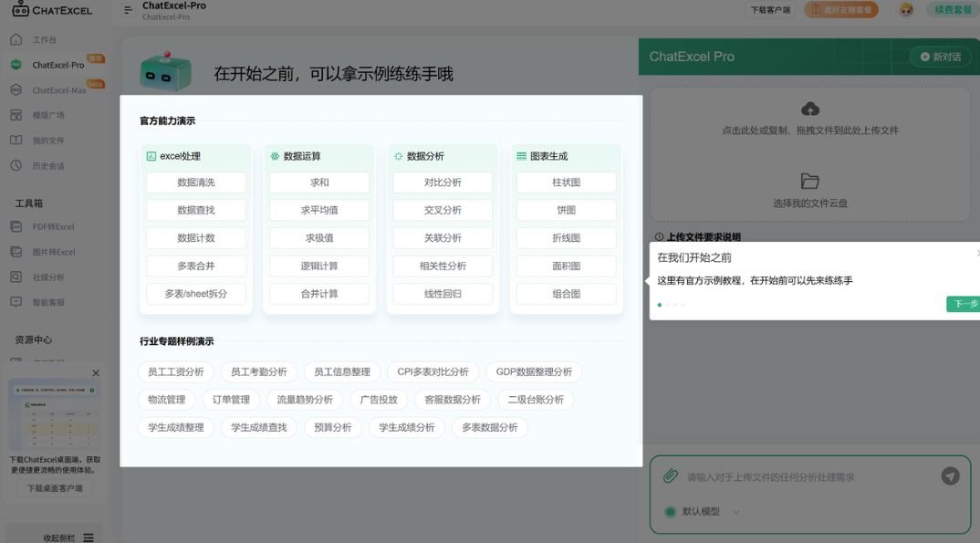This screenshot has width=980, height=543.
Task: Click the user avatar icon
Action: (x=906, y=10)
